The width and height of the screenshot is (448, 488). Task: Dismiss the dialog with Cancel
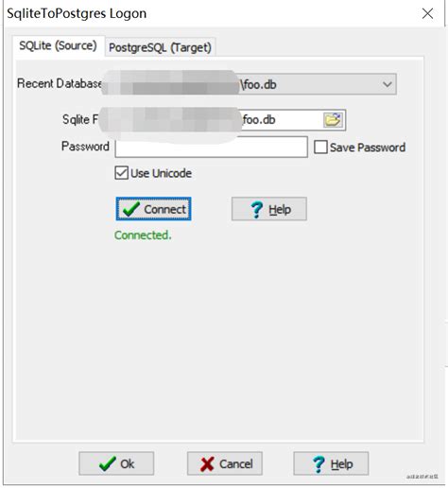pyautogui.click(x=225, y=463)
